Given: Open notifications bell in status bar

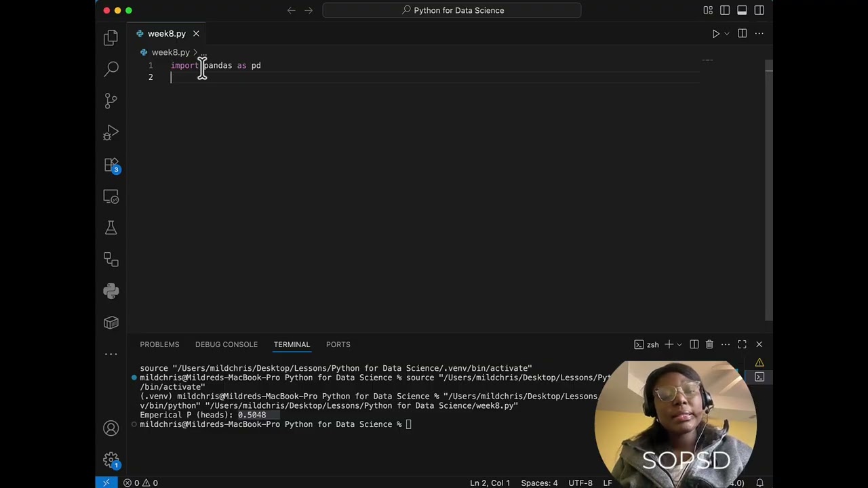Looking at the screenshot, I should 759,483.
